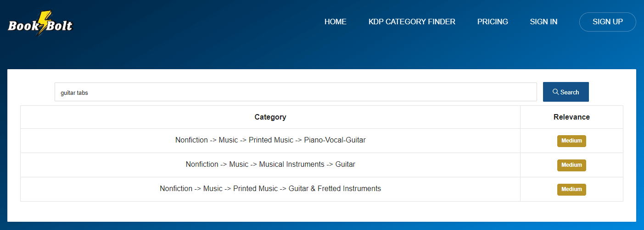Screen dimensions: 644x230
Task: Go to KDP CATEGORY FINDER
Action: coord(412,22)
